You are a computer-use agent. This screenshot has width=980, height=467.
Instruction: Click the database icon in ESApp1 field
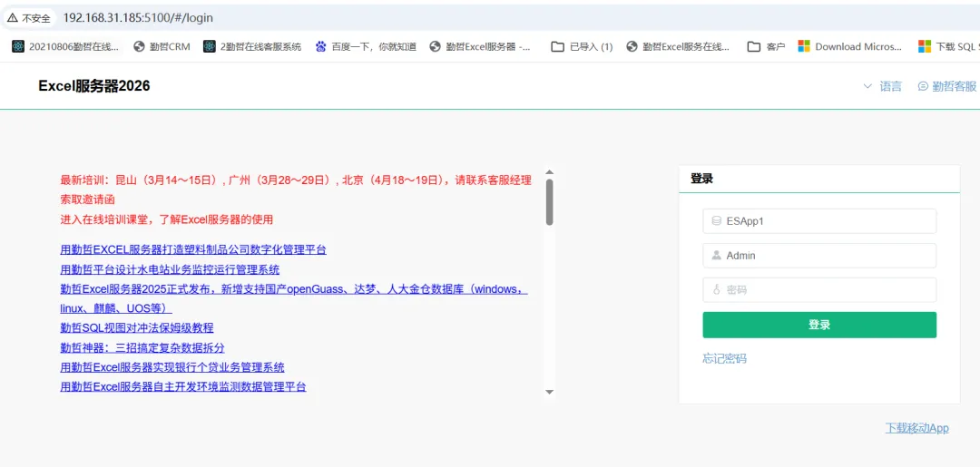click(716, 221)
